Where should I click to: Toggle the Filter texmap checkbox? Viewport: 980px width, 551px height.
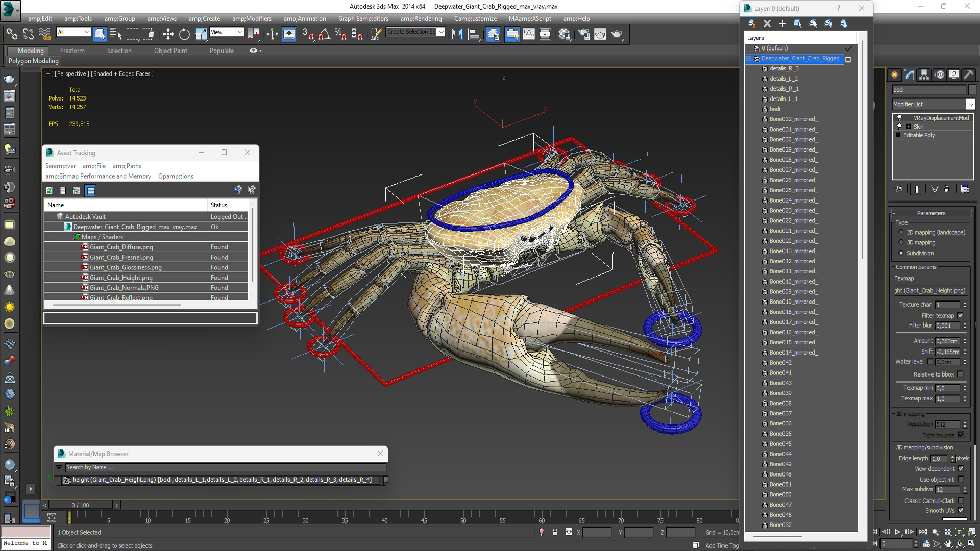(961, 316)
